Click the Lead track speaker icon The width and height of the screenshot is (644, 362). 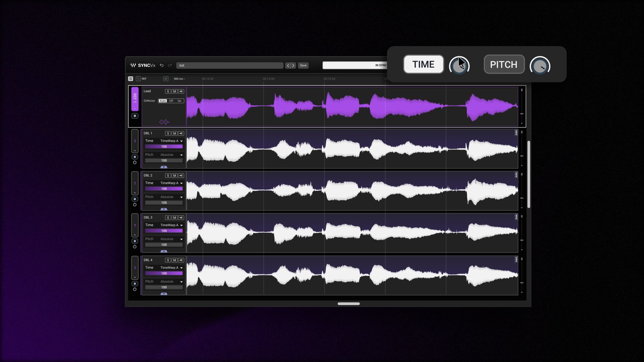pos(181,91)
